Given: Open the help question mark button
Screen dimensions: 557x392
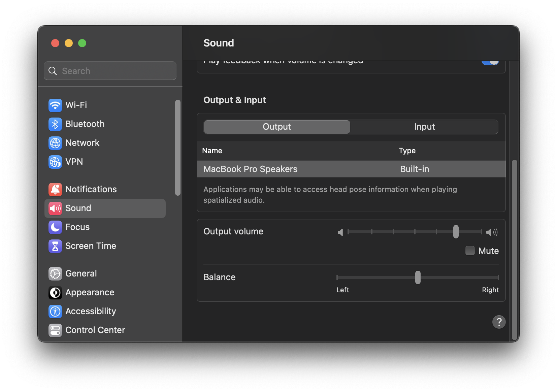Looking at the screenshot, I should (499, 322).
